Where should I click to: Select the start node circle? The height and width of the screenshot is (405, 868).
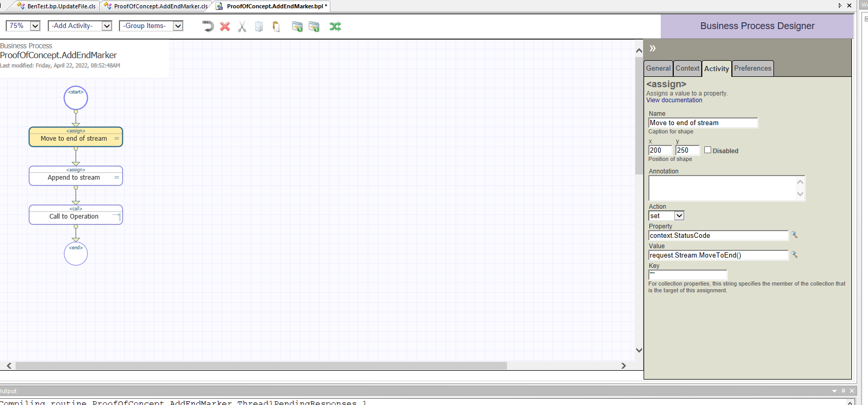76,98
